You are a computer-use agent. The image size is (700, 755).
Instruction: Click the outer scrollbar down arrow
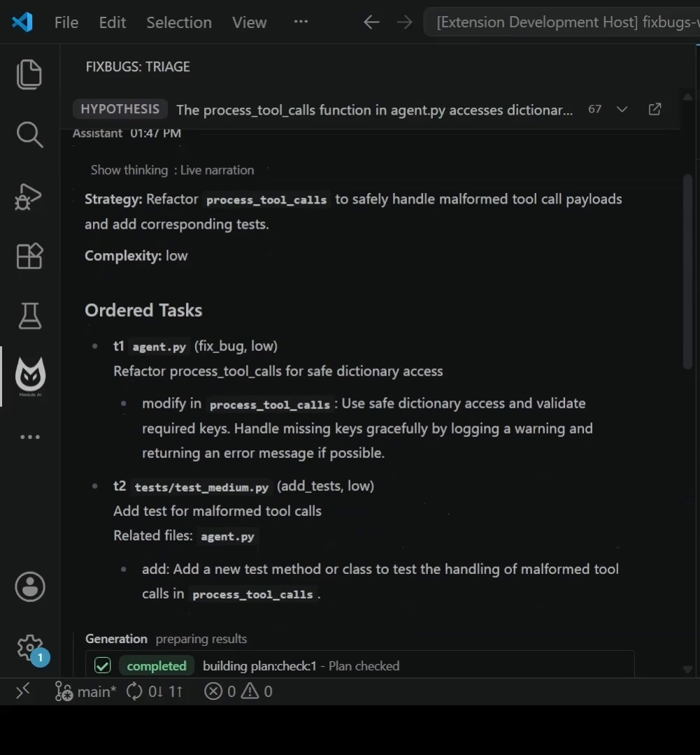687,669
